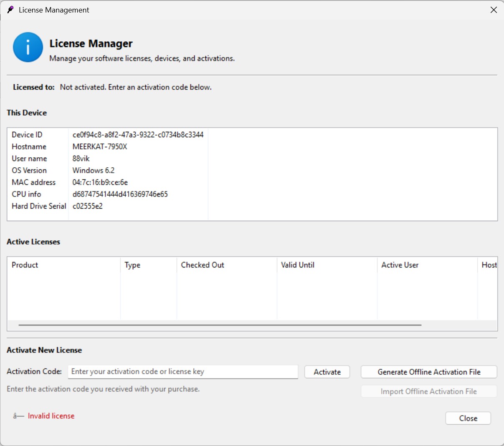Select the OS Version value Windows 6.2

click(93, 170)
